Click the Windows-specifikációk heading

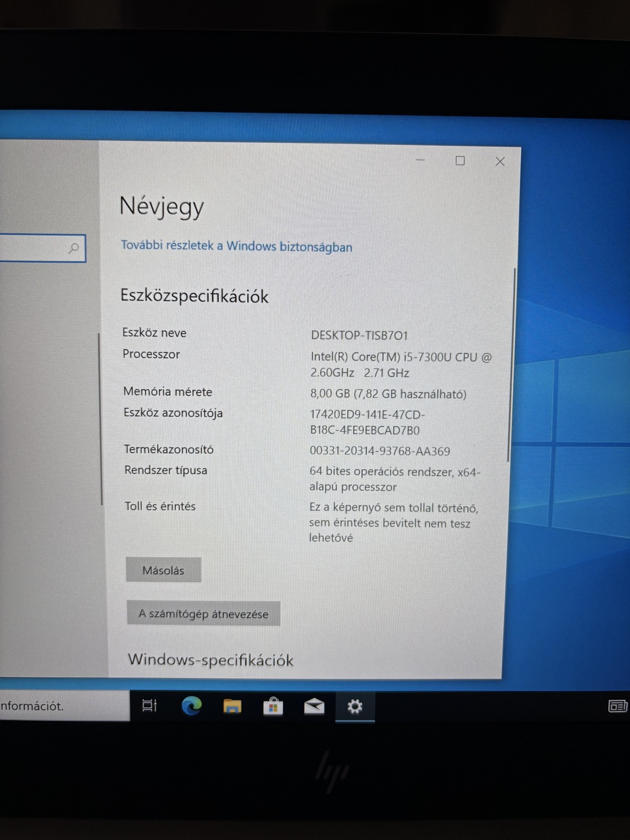211,660
